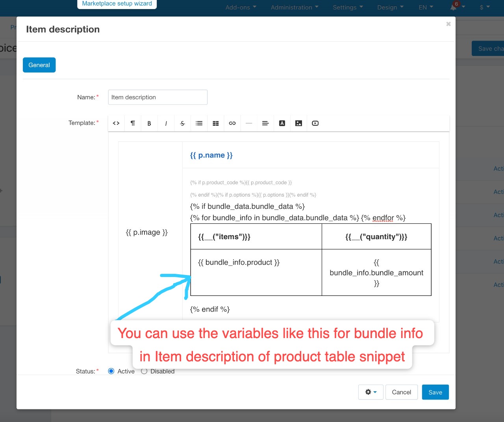Apply strikethrough formatting
The image size is (504, 422).
point(182,123)
